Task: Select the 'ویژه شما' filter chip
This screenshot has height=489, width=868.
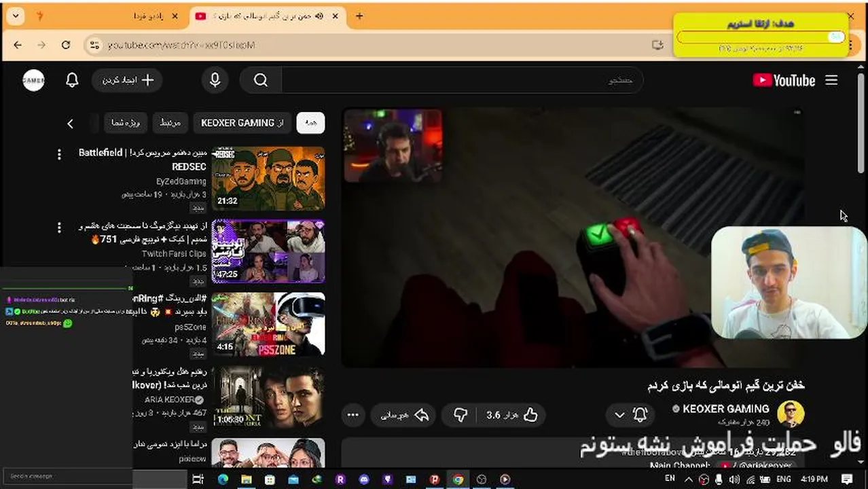Action: pos(126,123)
